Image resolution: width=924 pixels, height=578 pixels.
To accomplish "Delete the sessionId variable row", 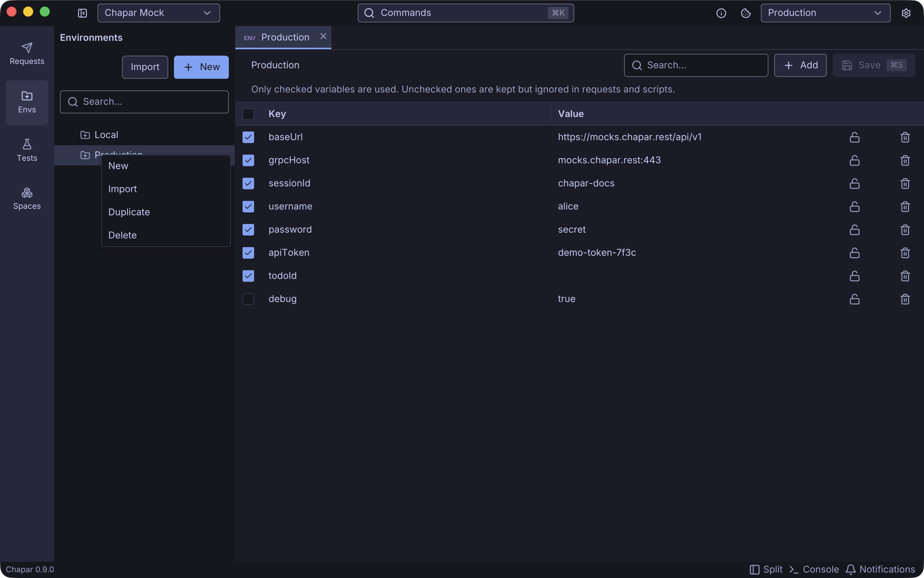I will click(x=905, y=183).
